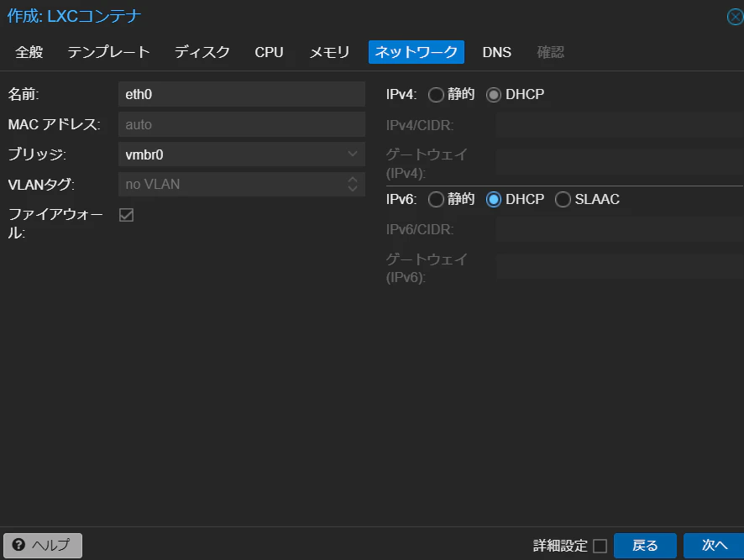Viewport: 744px width, 560px height.
Task: Click the IPv4/CIDR input field
Action: click(620, 125)
